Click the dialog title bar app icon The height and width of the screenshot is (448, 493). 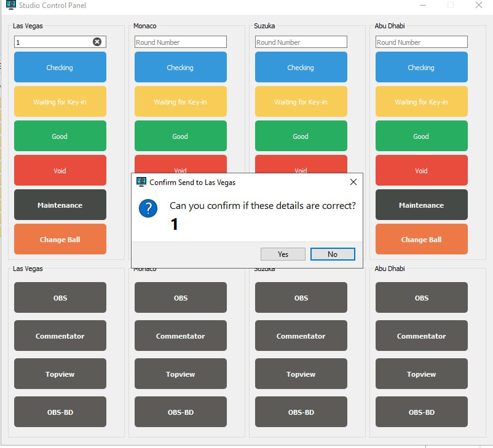coord(141,182)
